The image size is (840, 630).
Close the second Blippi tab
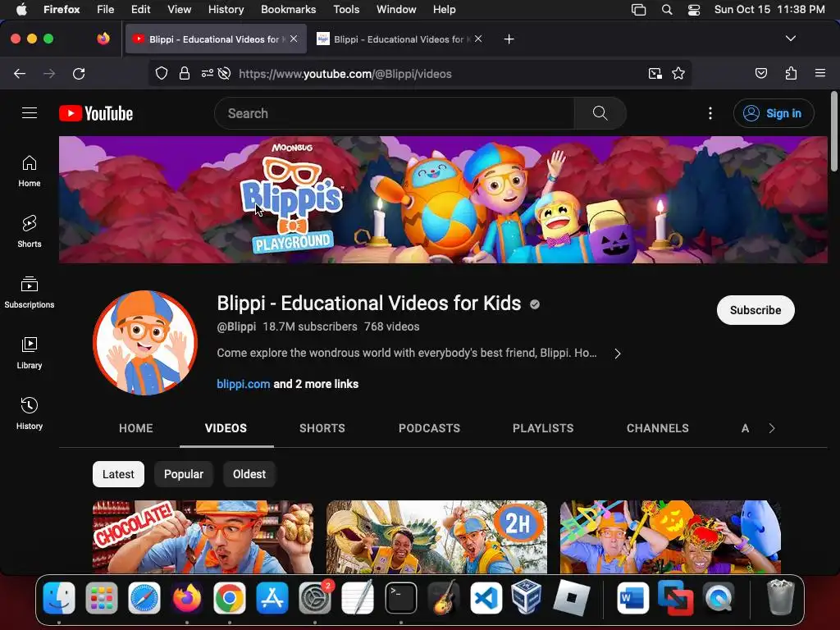point(478,39)
